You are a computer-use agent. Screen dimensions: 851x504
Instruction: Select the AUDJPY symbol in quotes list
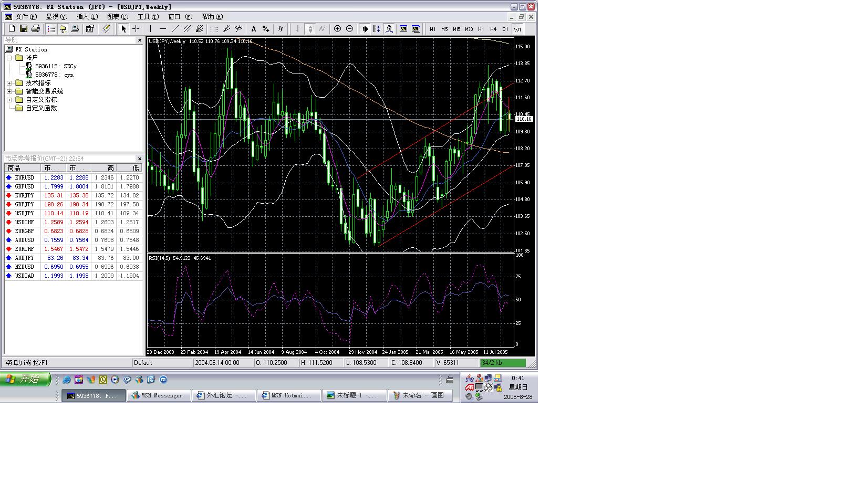point(24,258)
